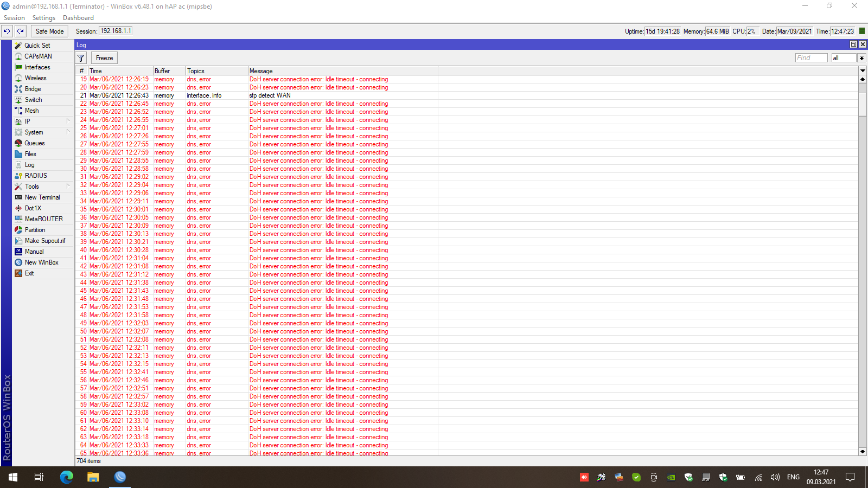Sort by Message column header
Image resolution: width=868 pixels, height=488 pixels.
coord(343,71)
